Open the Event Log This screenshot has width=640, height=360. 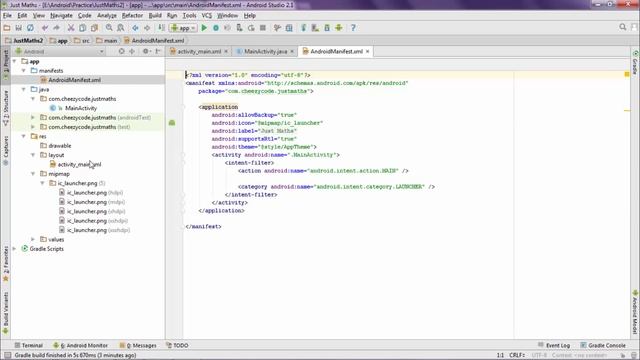(554, 345)
